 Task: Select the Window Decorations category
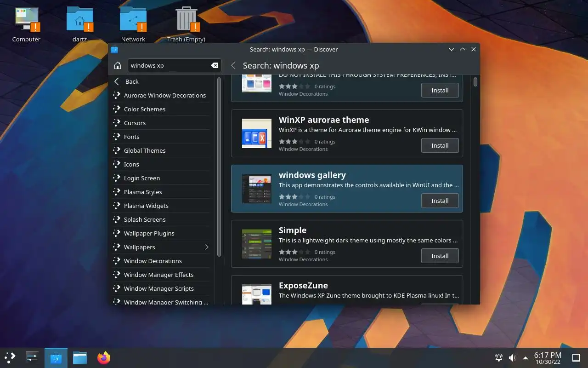161,261
